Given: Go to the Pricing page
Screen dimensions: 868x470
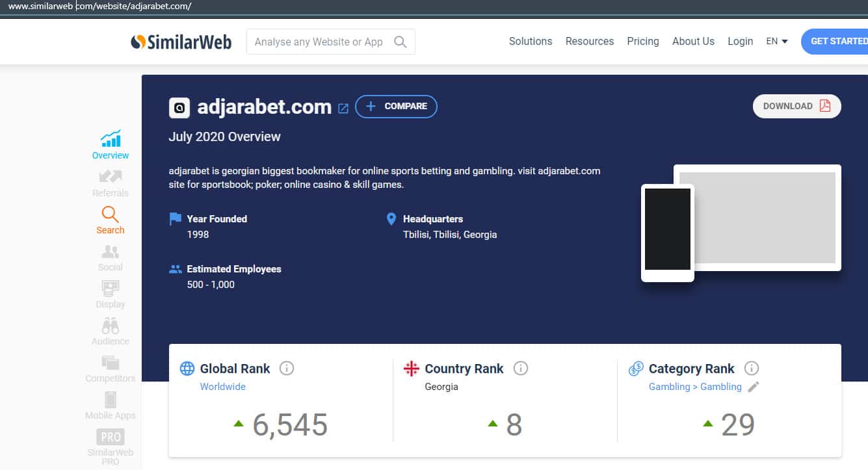Looking at the screenshot, I should (x=643, y=41).
